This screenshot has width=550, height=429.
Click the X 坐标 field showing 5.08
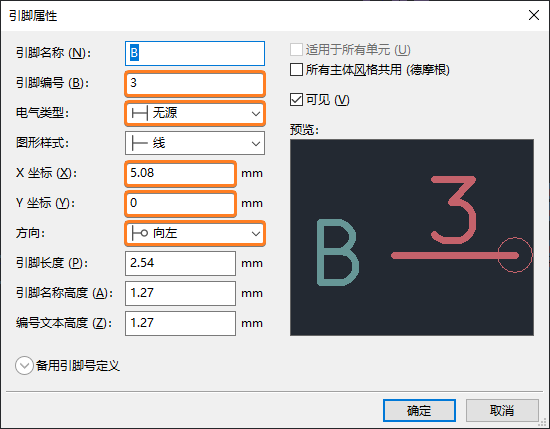pos(180,173)
